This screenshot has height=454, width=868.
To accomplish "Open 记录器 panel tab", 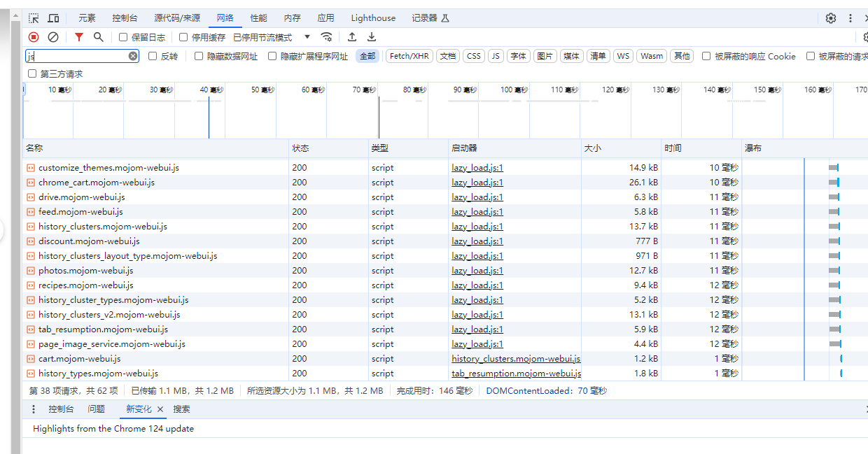I will click(430, 18).
